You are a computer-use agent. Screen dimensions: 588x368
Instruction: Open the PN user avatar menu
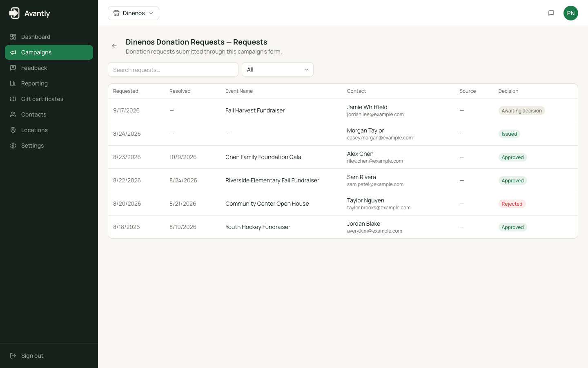[x=571, y=13]
